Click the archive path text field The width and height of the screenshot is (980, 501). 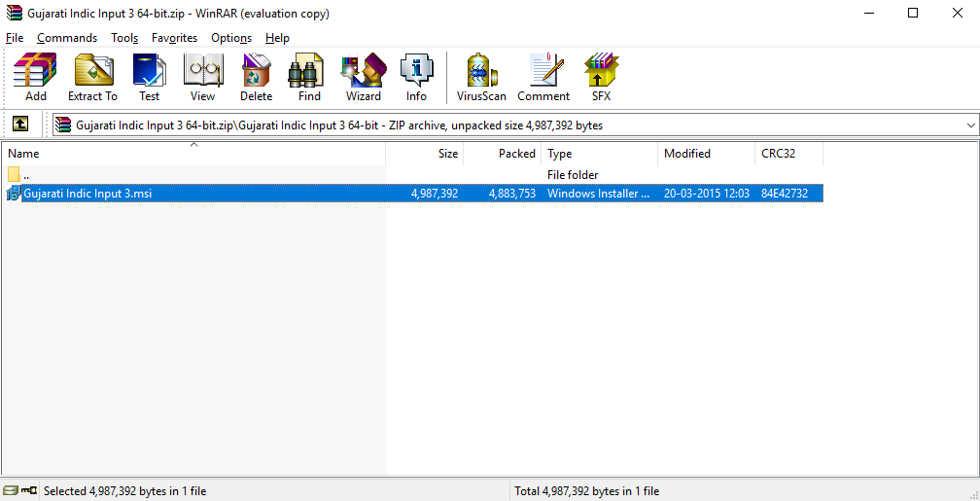[515, 125]
